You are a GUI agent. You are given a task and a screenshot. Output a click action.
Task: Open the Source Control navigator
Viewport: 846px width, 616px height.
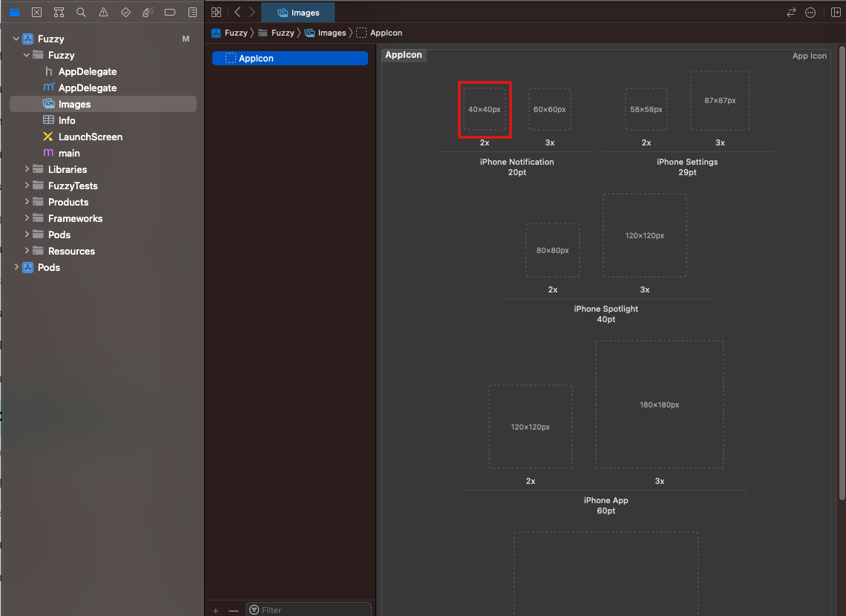pos(36,13)
